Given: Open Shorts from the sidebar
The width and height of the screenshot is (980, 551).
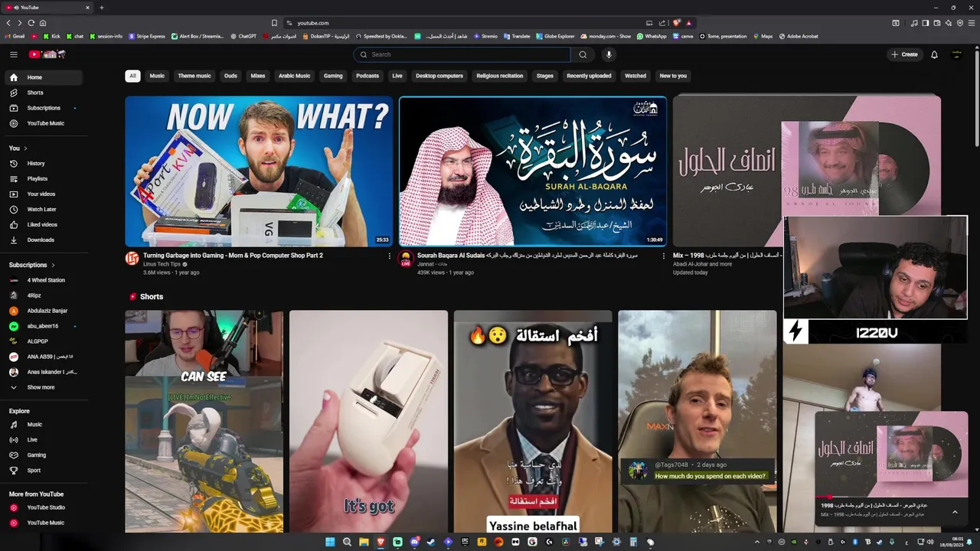Looking at the screenshot, I should [x=44, y=93].
